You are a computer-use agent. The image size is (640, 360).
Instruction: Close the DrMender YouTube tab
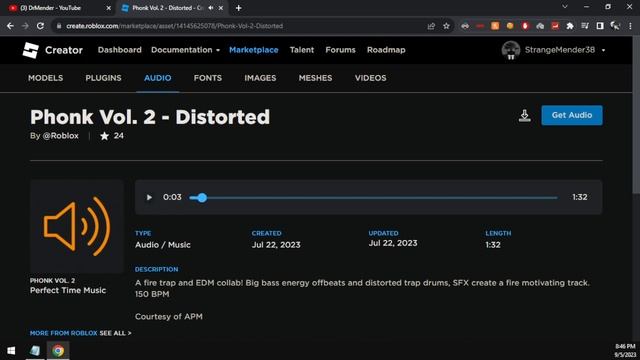[109, 8]
